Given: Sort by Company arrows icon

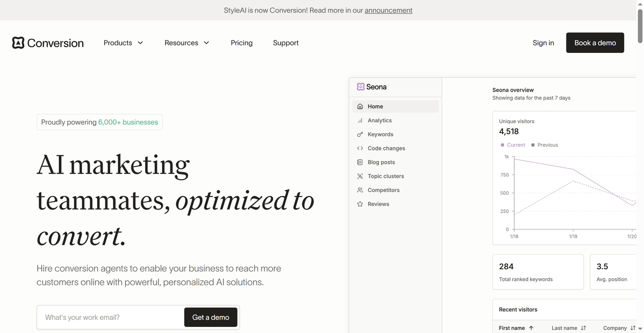Looking at the screenshot, I should [633, 328].
